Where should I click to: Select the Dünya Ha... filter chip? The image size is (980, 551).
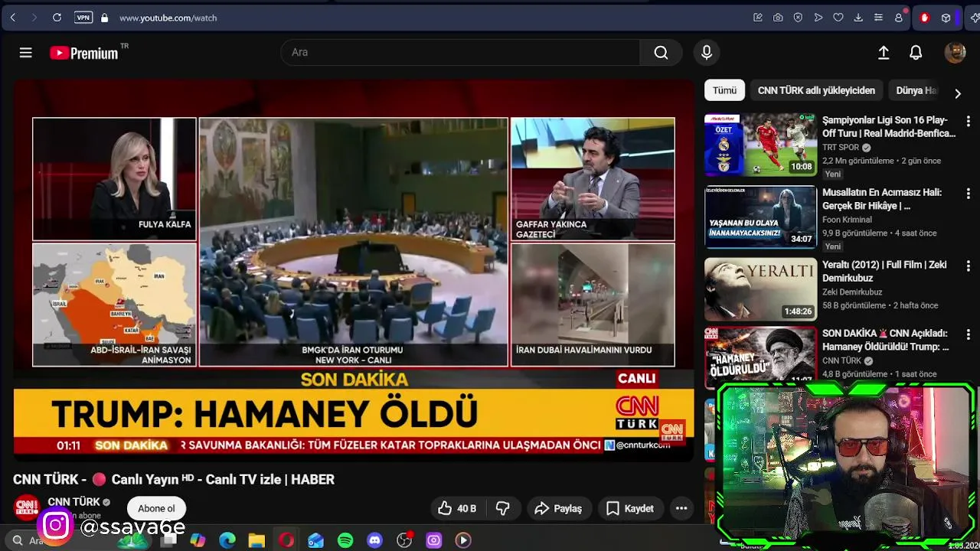point(916,90)
